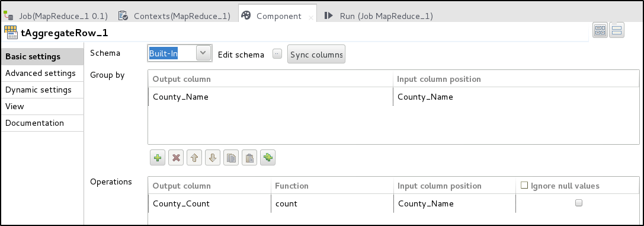Open Operations Input column position County_Name cell
The image size is (644, 226).
pyautogui.click(x=454, y=203)
